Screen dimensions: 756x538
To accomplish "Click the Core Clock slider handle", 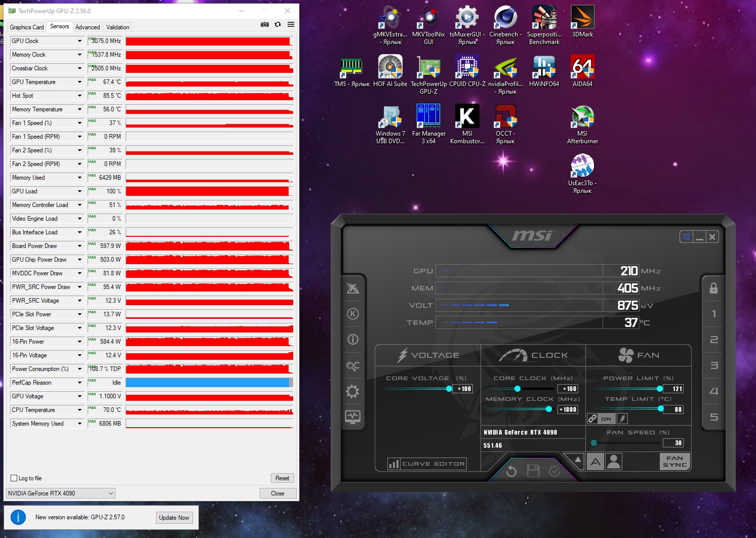I will [518, 389].
